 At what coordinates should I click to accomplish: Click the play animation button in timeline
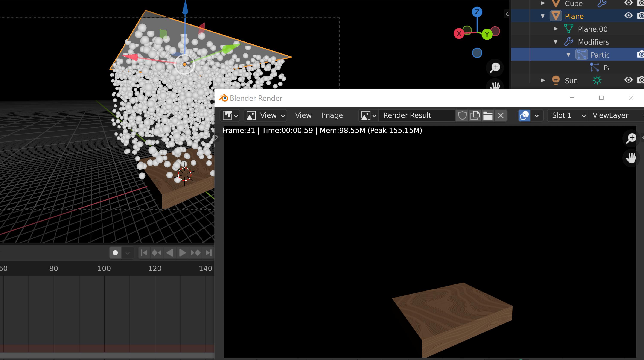tap(182, 252)
